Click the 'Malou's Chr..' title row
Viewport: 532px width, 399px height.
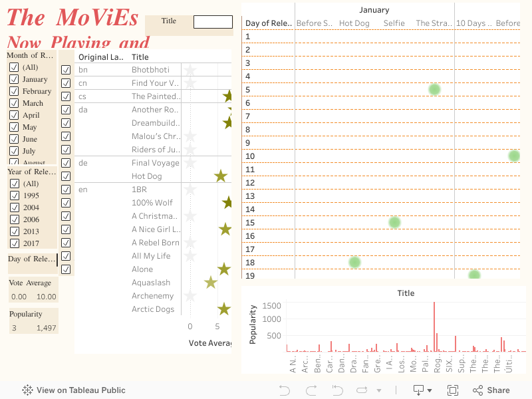[156, 136]
